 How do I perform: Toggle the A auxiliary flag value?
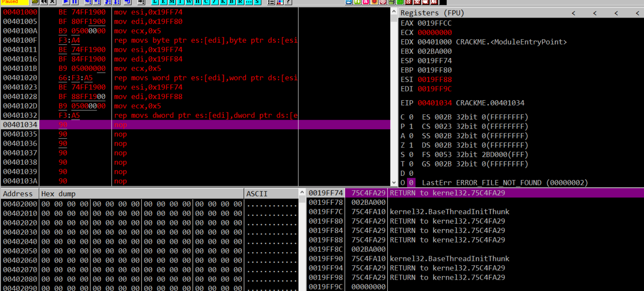[x=411, y=136]
